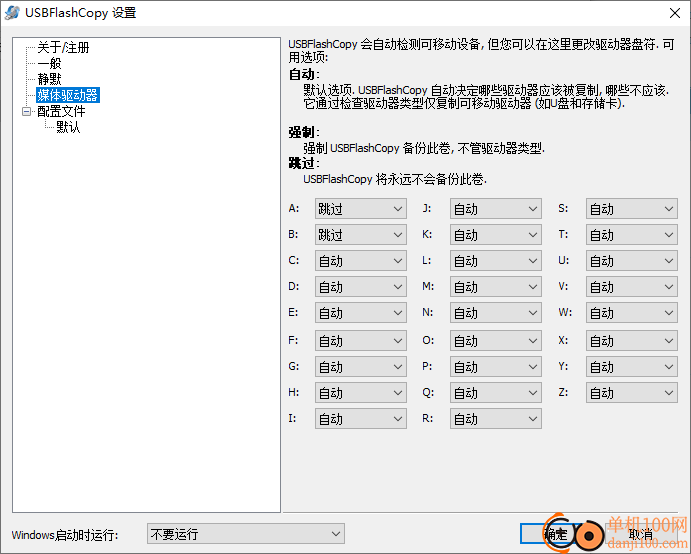Open drive W: mode dropdown
Viewport: 691px width, 554px height.
(632, 312)
